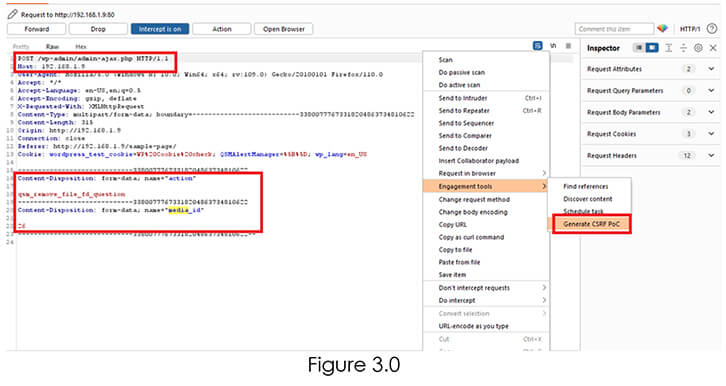726x386 pixels.
Task: Close the Inspector panel
Action: tap(713, 48)
